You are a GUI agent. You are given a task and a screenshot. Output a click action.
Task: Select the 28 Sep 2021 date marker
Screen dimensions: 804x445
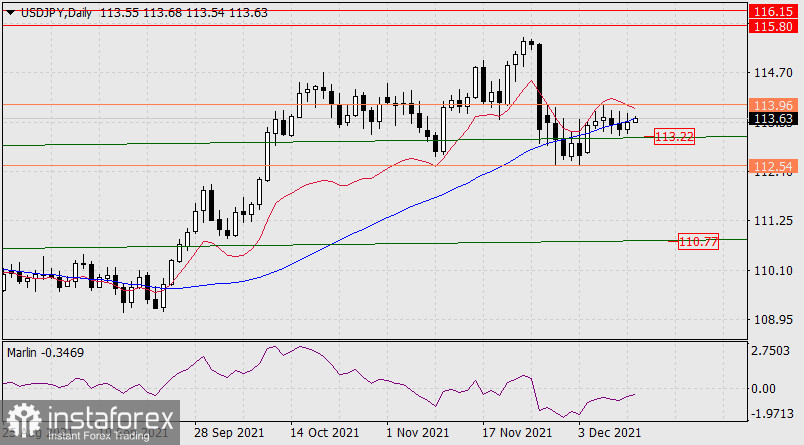point(229,434)
